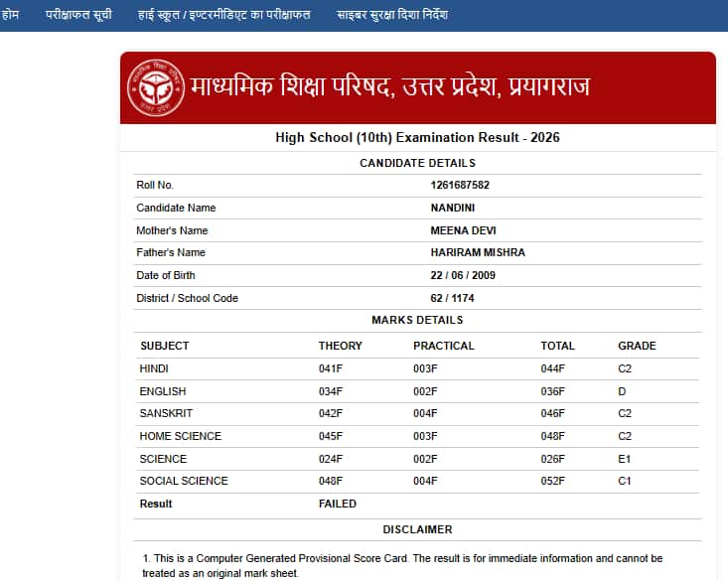Open the परीक्षाफल सूची menu item
Image resolution: width=728 pixels, height=581 pixels.
[x=78, y=15]
